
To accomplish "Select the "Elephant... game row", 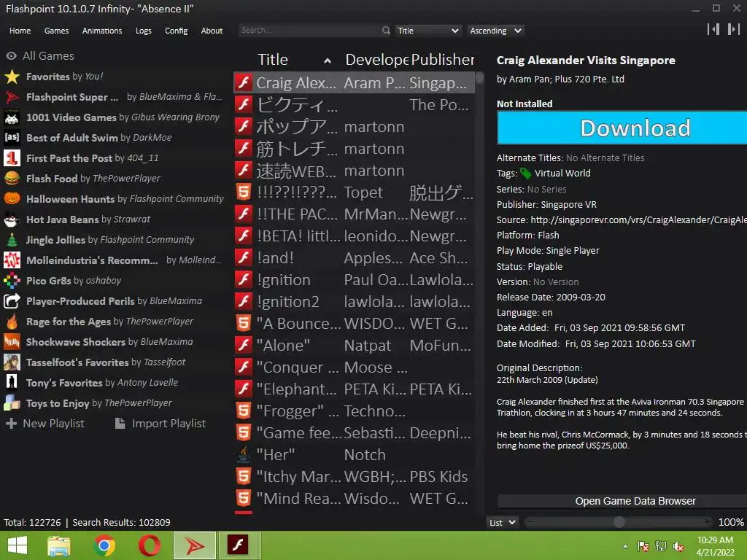I will [355, 389].
